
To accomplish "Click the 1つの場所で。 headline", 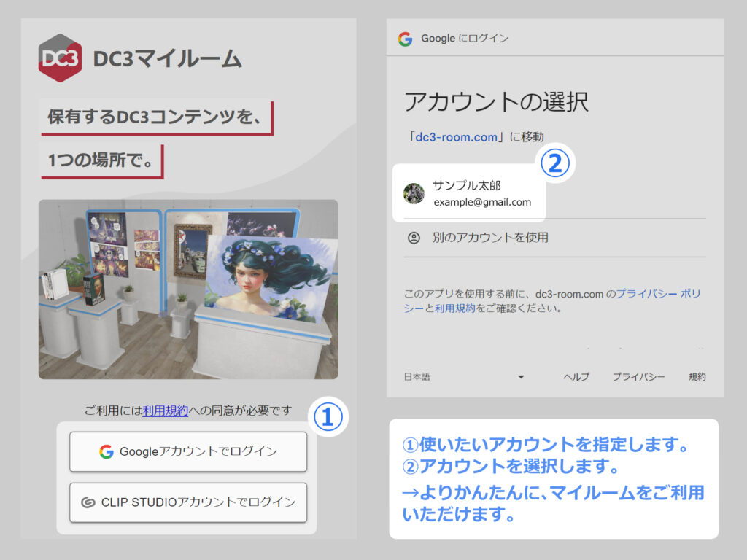I will 101,160.
